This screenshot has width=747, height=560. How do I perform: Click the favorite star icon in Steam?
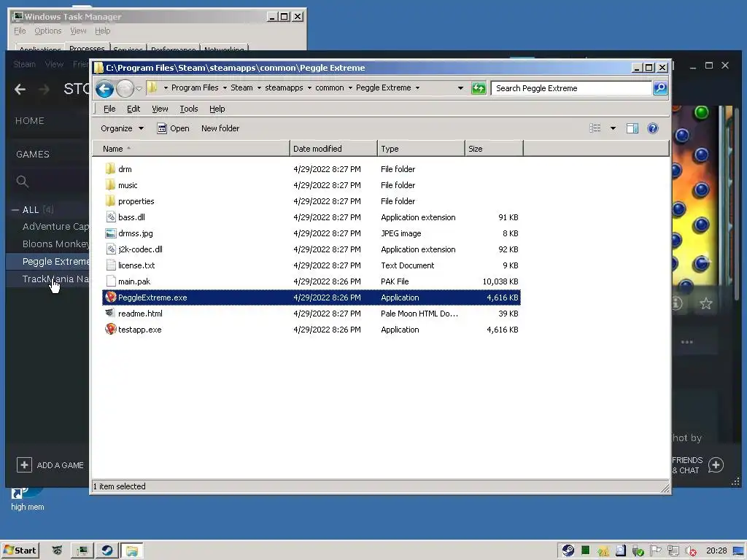[706, 303]
